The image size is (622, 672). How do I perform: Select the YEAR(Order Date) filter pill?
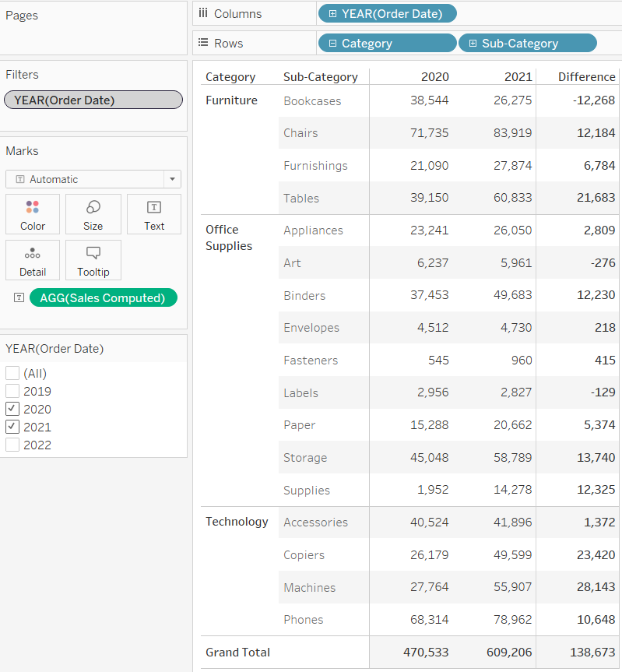93,100
